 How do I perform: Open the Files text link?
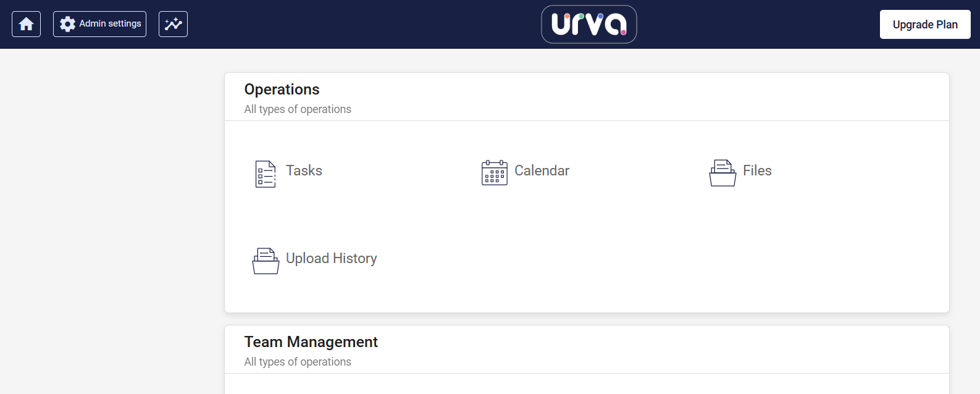[x=757, y=170]
